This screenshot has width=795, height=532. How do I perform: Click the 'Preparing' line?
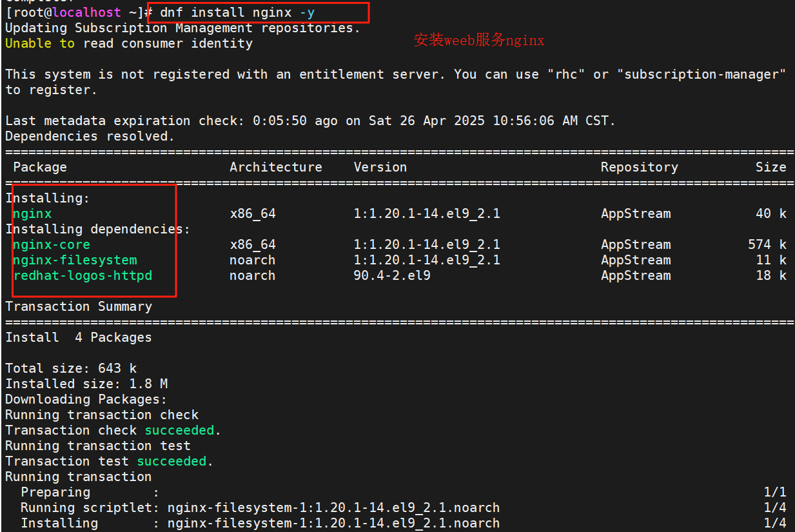click(x=404, y=492)
